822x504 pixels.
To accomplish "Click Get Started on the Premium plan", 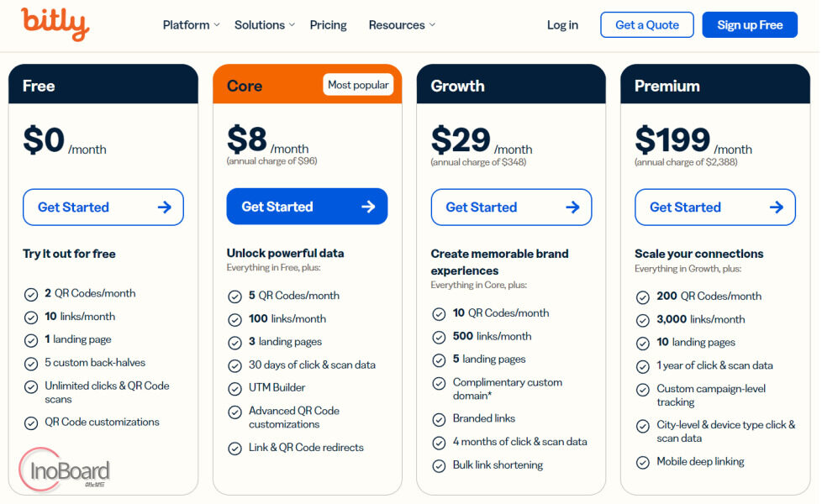I will 715,207.
